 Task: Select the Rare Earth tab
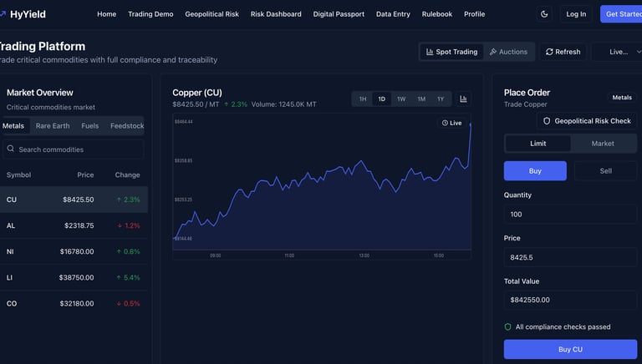click(53, 126)
